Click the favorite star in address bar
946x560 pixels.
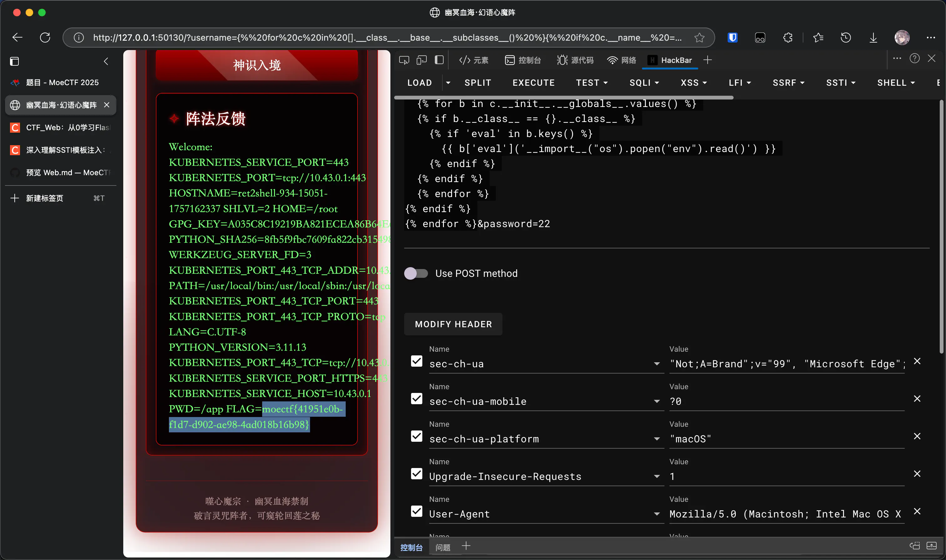coord(699,37)
